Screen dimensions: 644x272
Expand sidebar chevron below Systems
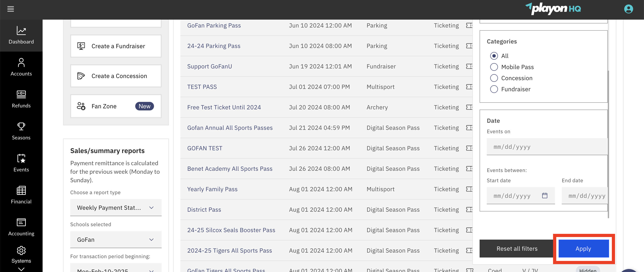(21, 269)
